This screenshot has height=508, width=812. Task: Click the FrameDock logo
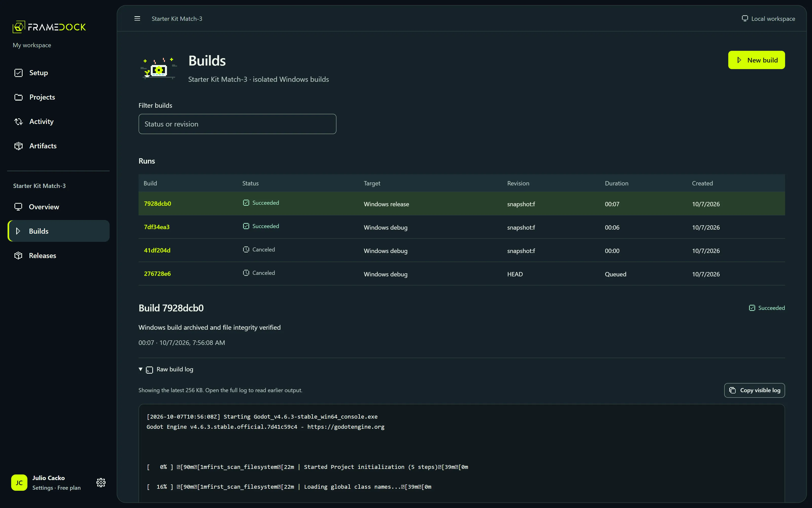click(x=49, y=27)
